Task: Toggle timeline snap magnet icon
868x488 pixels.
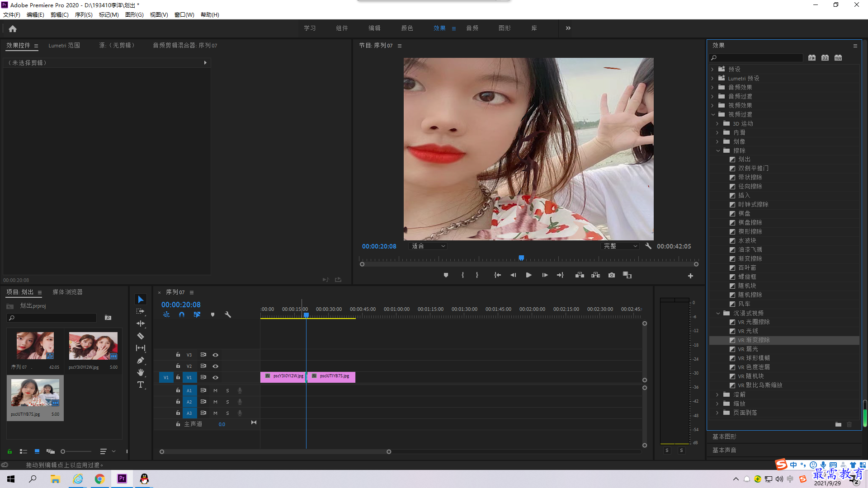Action: (x=182, y=314)
